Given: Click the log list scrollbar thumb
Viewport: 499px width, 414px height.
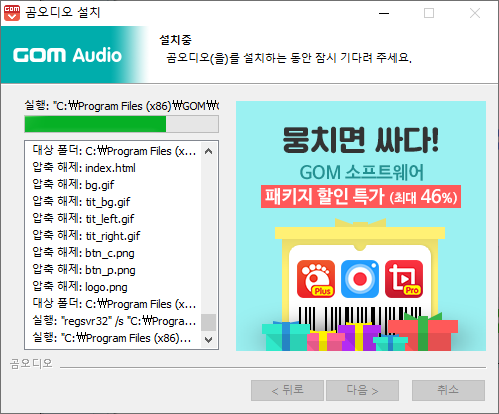Looking at the screenshot, I should (x=209, y=322).
